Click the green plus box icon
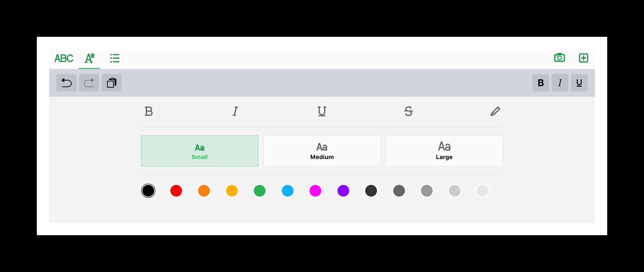The width and height of the screenshot is (644, 272). coord(583,58)
